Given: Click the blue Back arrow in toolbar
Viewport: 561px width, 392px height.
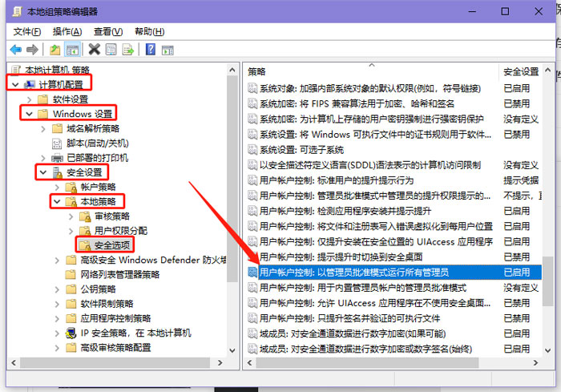Looking at the screenshot, I should [15, 50].
